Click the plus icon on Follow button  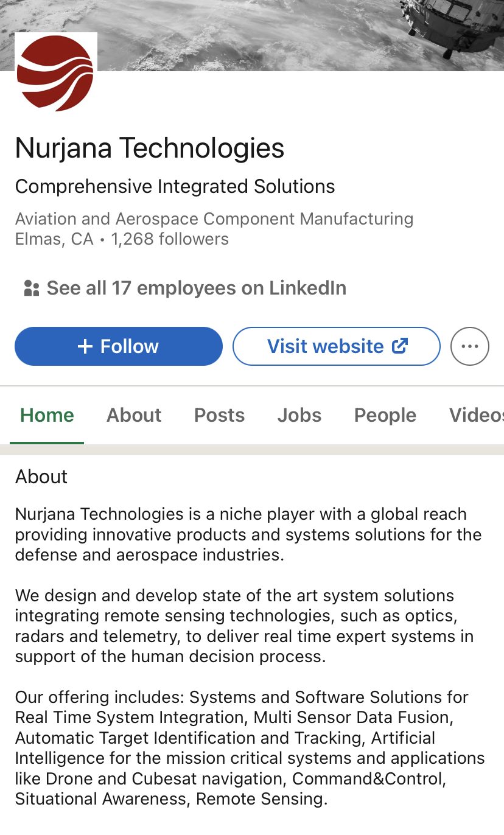click(x=85, y=346)
